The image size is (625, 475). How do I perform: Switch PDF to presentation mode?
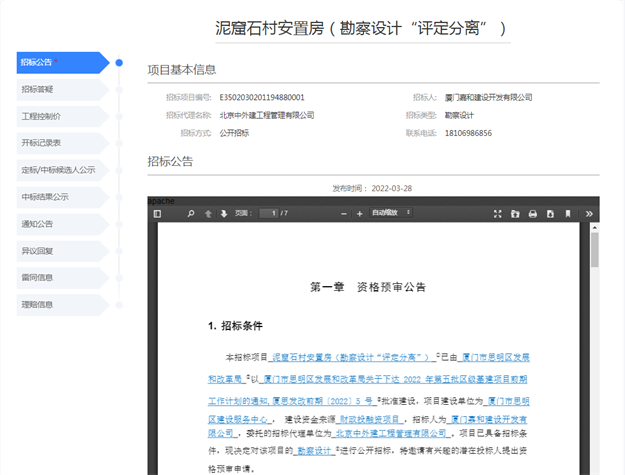(497, 214)
